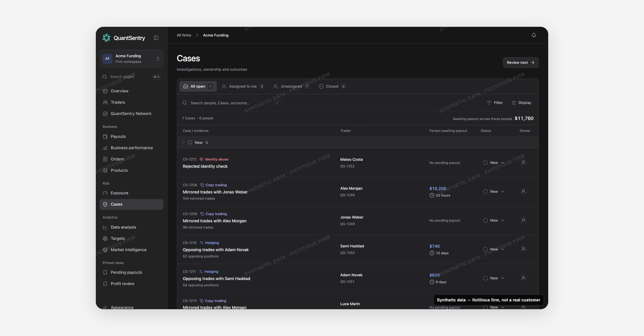Click the Identity abuse fingerprint icon
This screenshot has height=336, width=644.
click(201, 159)
